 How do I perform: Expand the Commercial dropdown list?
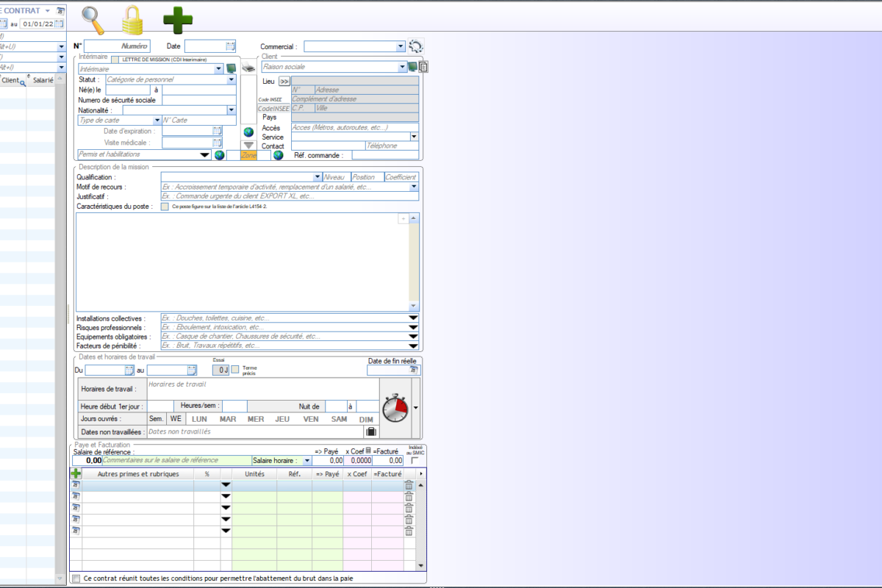pyautogui.click(x=401, y=46)
